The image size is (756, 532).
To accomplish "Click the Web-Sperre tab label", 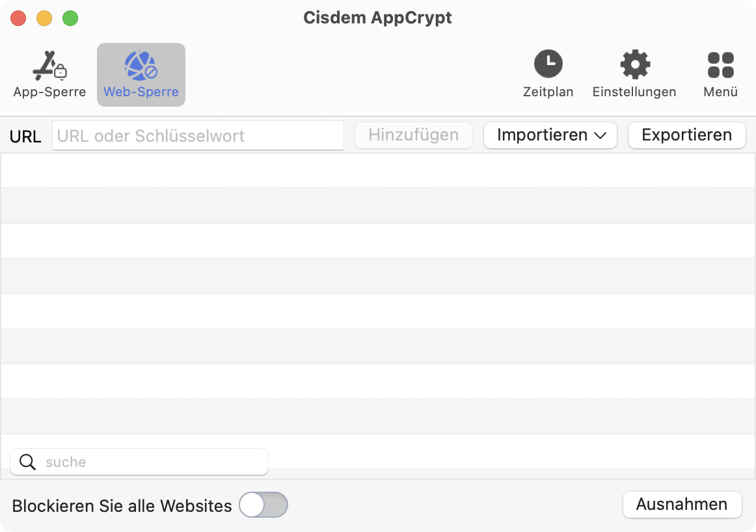I will point(141,92).
